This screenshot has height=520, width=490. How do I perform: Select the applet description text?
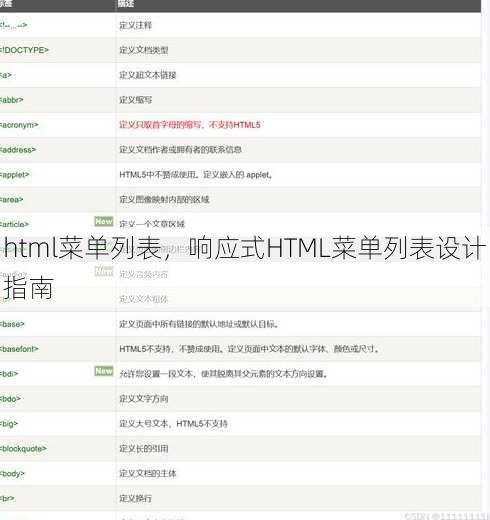coord(196,175)
